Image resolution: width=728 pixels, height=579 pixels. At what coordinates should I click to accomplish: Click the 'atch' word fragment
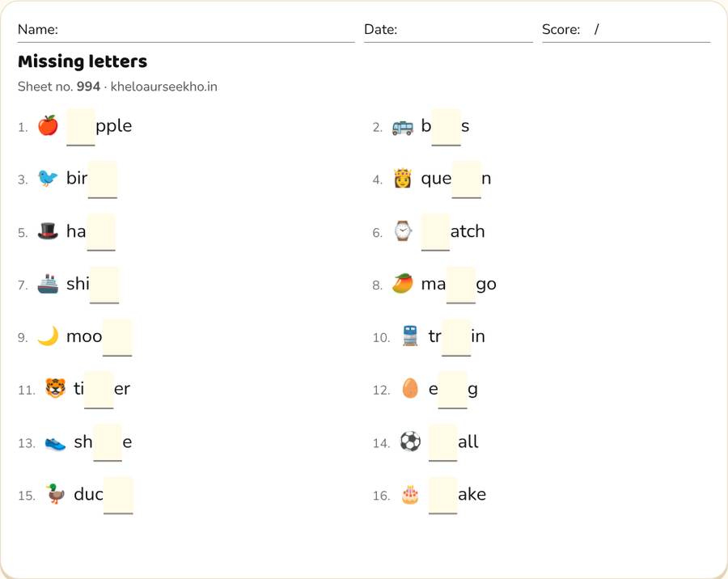(468, 230)
